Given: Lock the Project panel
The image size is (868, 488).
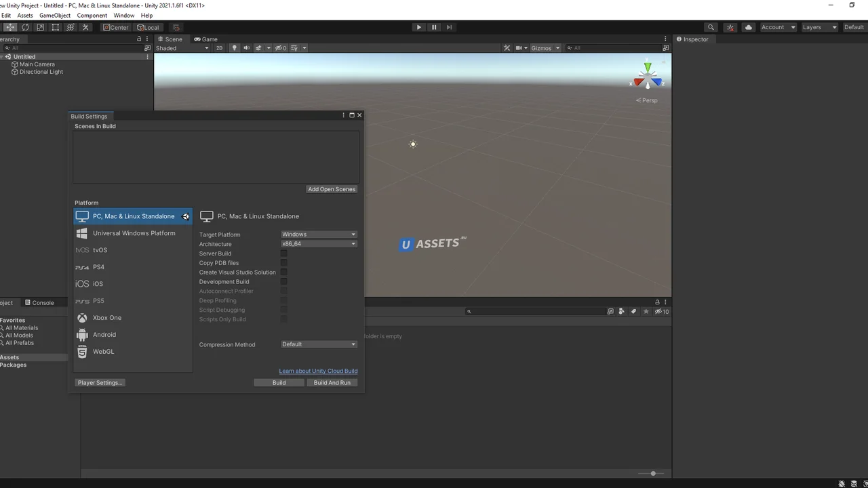Looking at the screenshot, I should pos(657,302).
